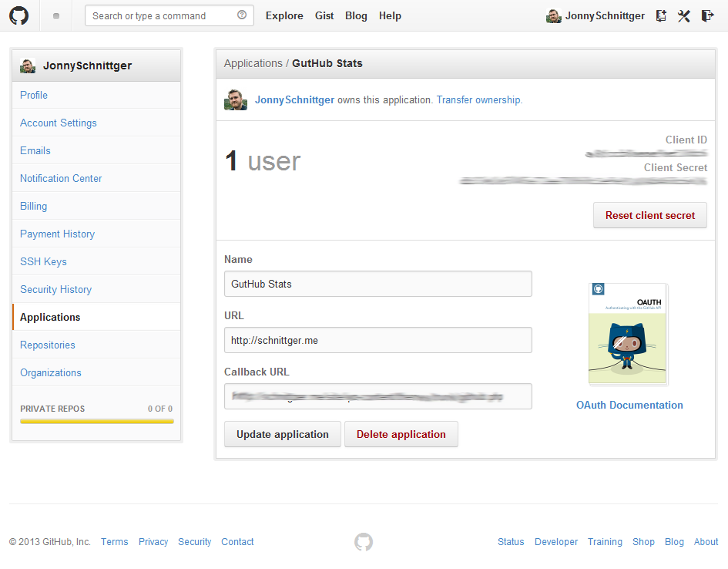
Task: Open Training footer link
Action: pyautogui.click(x=605, y=541)
